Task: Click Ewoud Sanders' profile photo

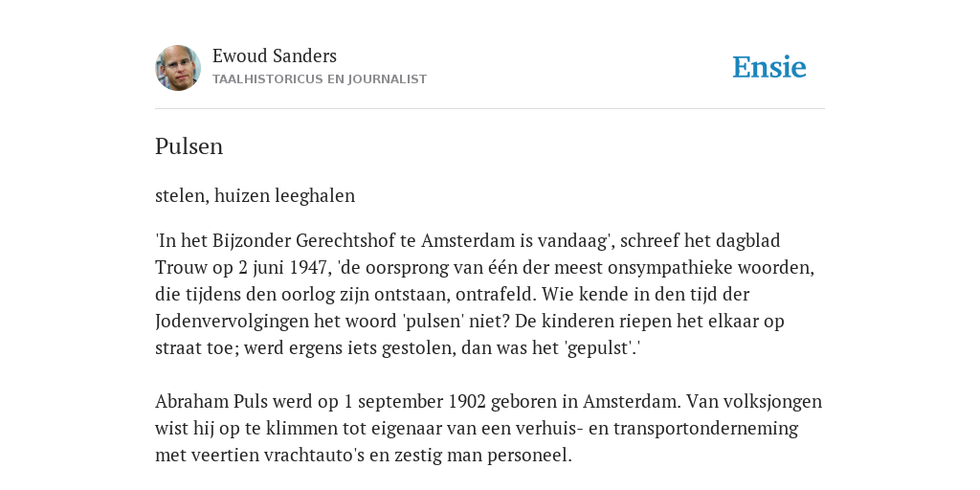Action: click(x=178, y=68)
